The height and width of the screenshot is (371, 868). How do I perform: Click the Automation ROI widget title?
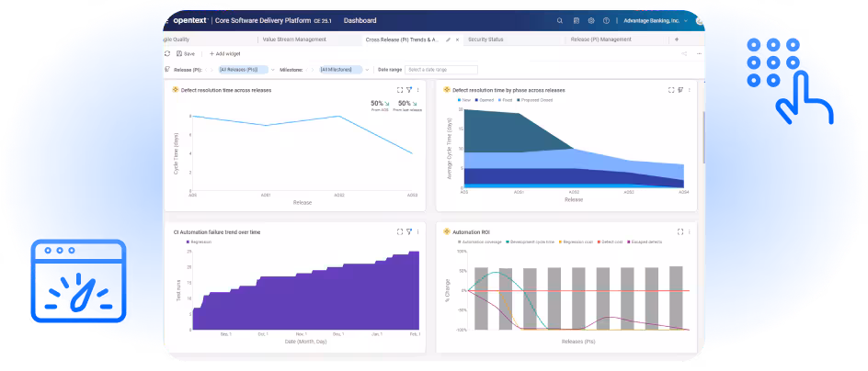coord(471,232)
